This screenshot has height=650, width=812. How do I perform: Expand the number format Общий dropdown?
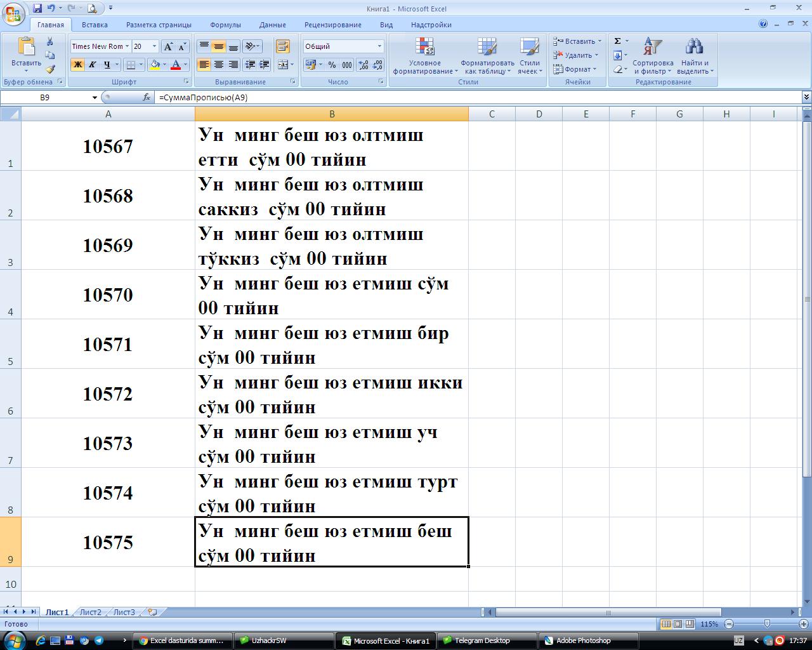(x=379, y=46)
